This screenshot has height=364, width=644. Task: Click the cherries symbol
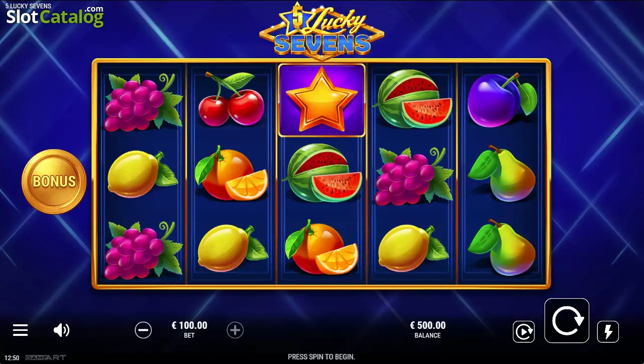point(231,99)
